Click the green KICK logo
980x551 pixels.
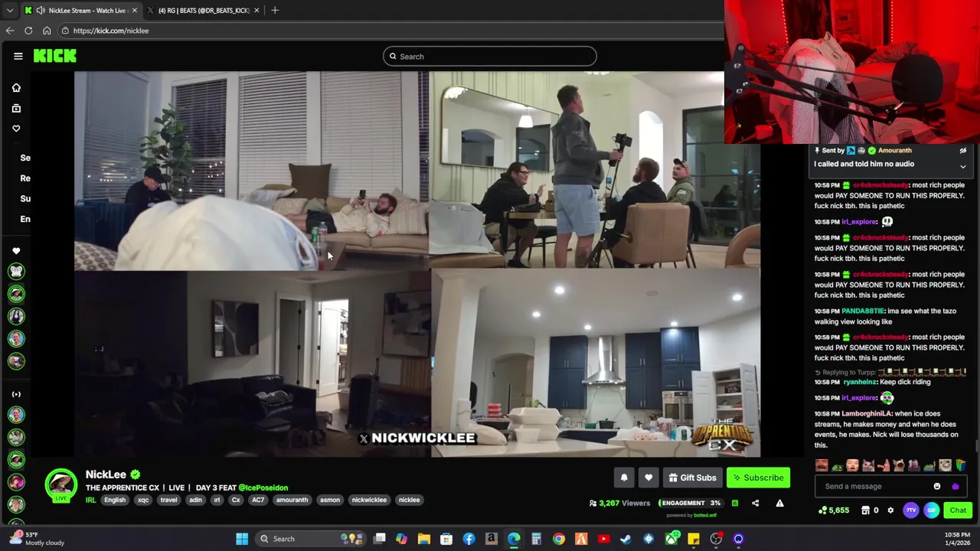coord(54,56)
